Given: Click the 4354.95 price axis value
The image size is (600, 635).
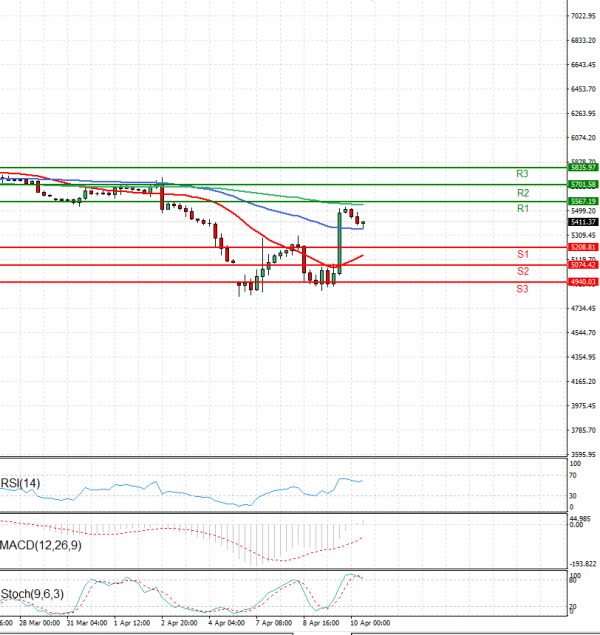Looking at the screenshot, I should [x=583, y=357].
